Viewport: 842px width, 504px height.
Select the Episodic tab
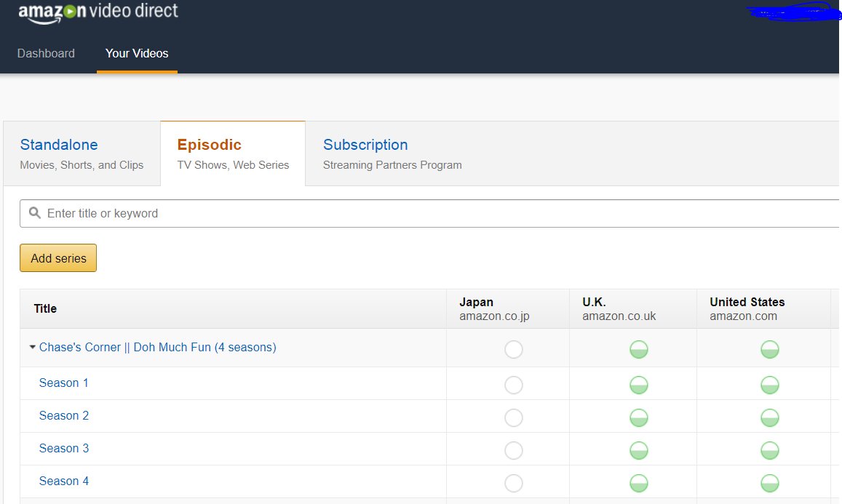pos(233,153)
